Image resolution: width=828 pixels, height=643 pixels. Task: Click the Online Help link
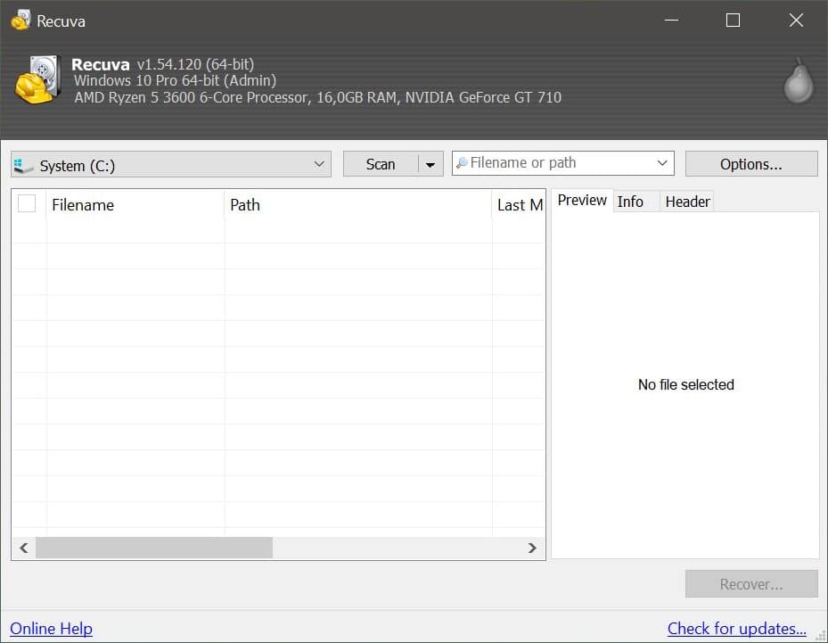coord(50,628)
